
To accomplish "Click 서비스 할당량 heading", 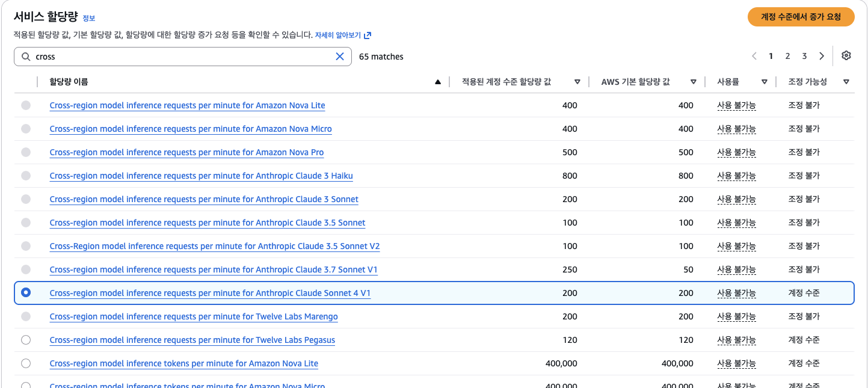I will (x=46, y=17).
